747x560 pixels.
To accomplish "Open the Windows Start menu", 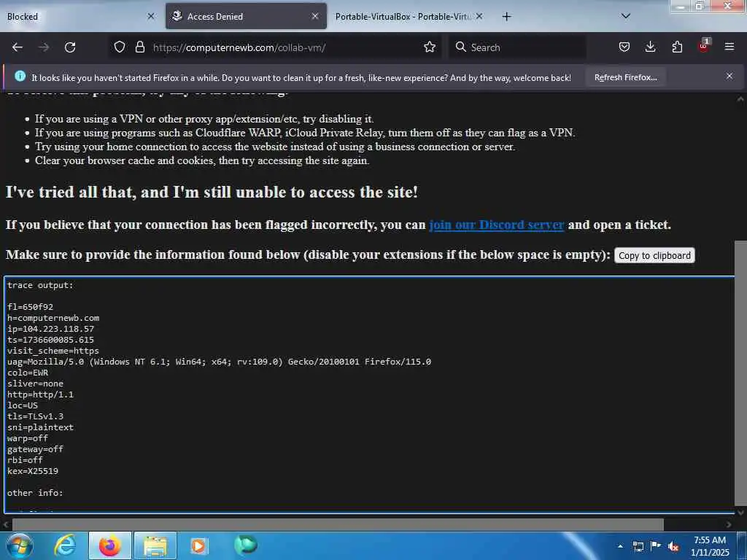I will [x=19, y=545].
